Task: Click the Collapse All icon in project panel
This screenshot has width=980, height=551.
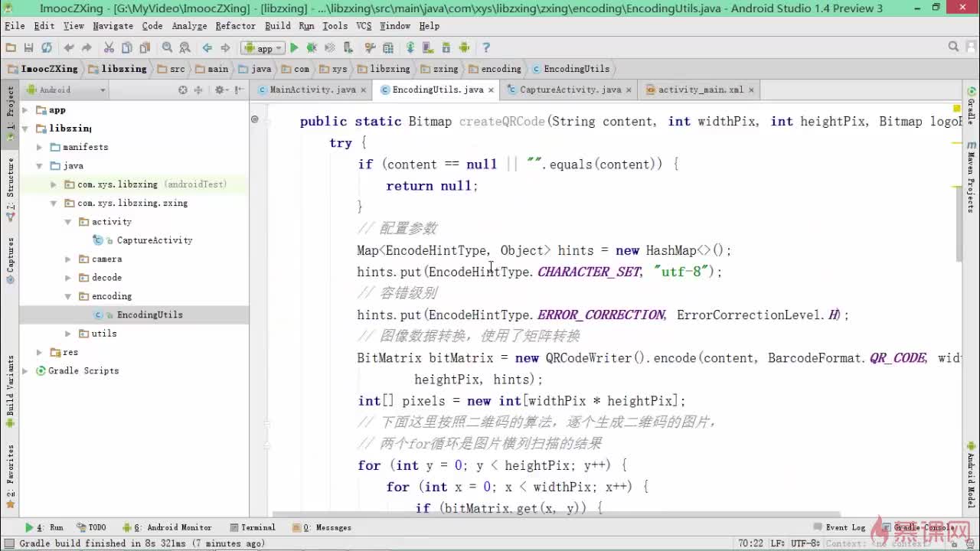Action: click(x=198, y=90)
